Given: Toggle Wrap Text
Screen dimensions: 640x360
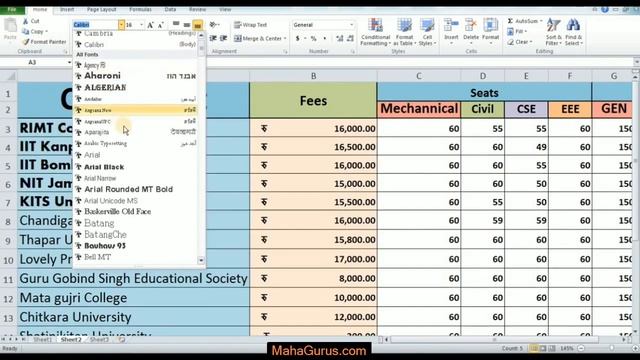Looking at the screenshot, I should [251, 25].
